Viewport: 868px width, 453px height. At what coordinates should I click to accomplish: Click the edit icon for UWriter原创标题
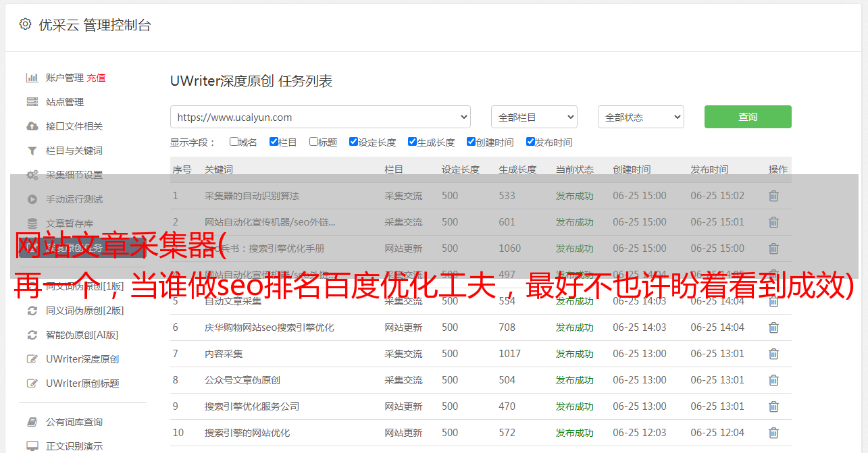pyautogui.click(x=32, y=383)
